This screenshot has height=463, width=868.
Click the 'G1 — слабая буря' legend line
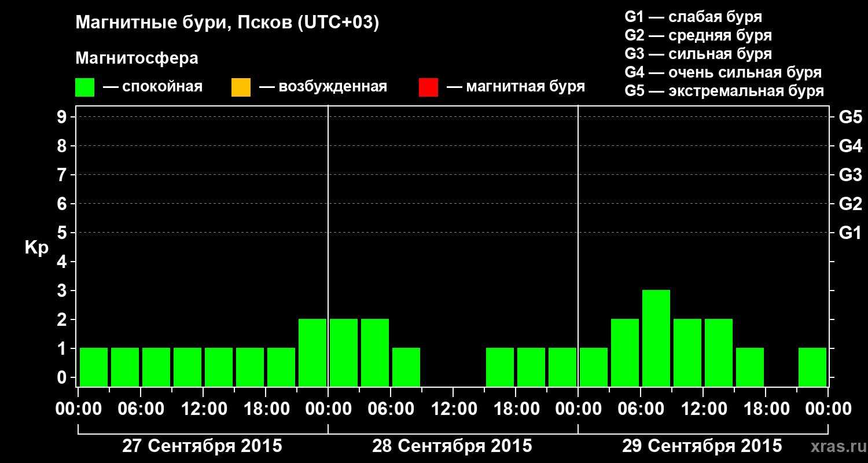(x=693, y=17)
